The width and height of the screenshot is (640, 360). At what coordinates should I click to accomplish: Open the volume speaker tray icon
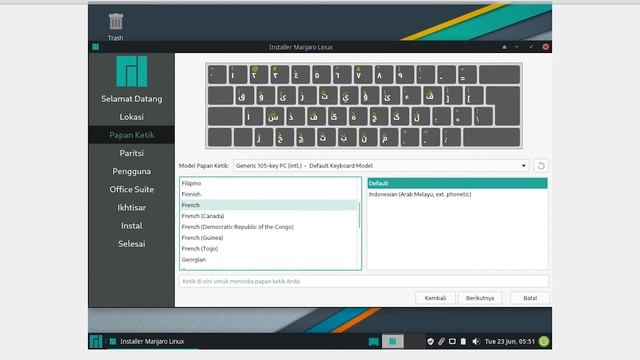coord(476,341)
